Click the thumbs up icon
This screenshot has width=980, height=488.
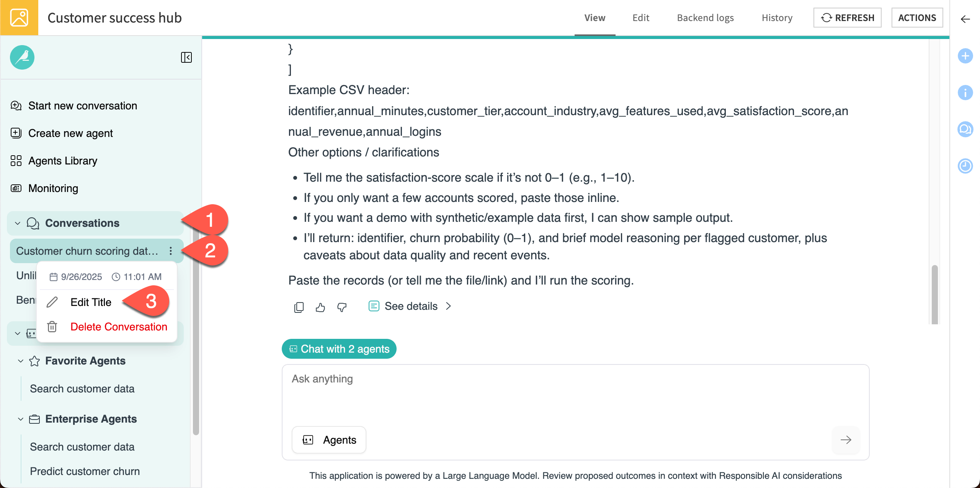(320, 307)
